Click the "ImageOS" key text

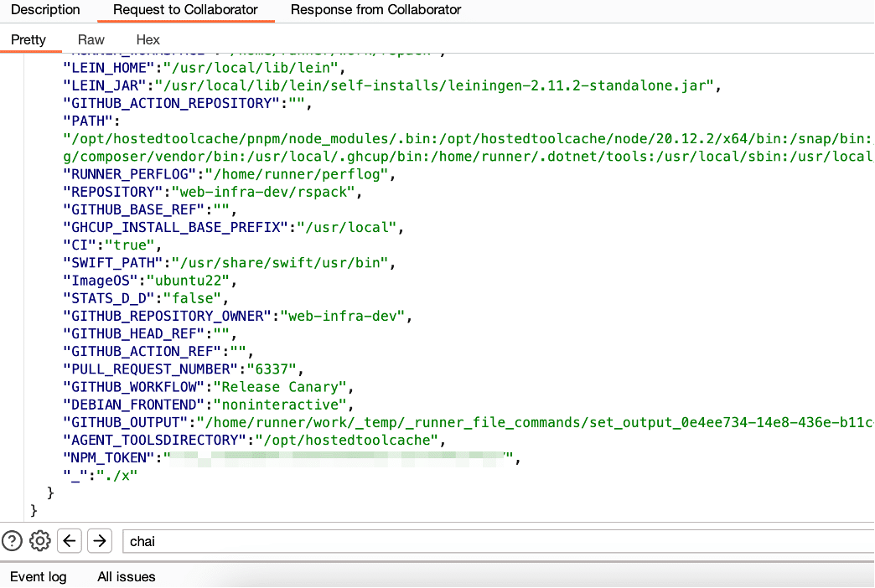[100, 281]
